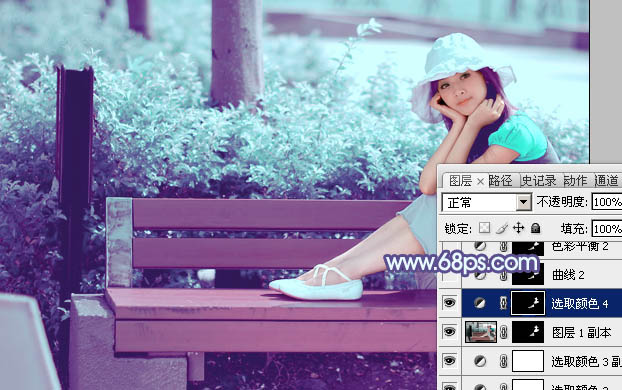The height and width of the screenshot is (390, 622).
Task: Click the lock image pixels brush icon
Action: click(x=501, y=228)
